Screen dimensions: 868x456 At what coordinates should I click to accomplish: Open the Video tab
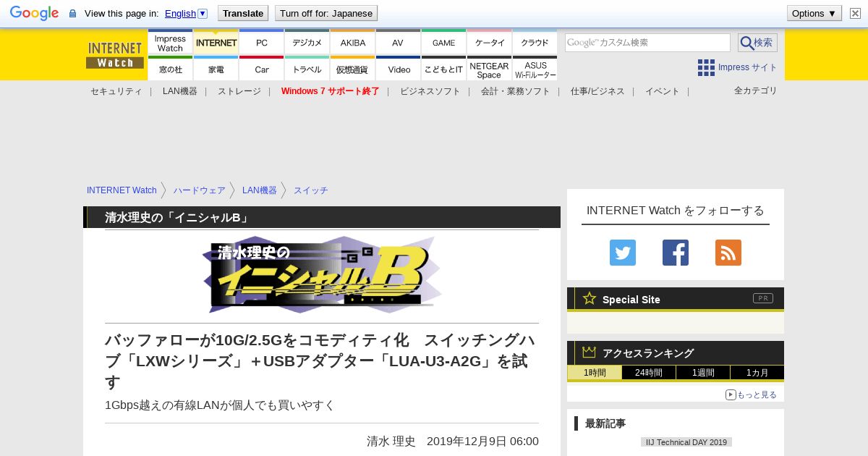coord(398,69)
